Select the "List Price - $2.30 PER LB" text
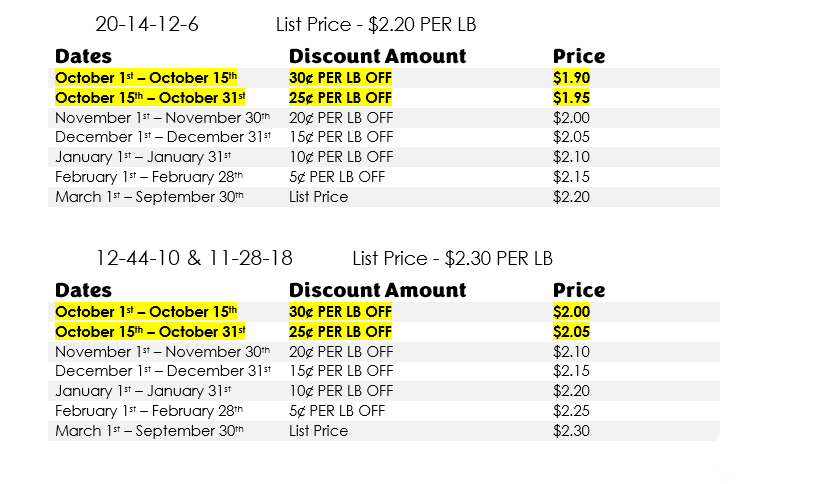Viewport: 813px width, 484px height. pos(452,258)
